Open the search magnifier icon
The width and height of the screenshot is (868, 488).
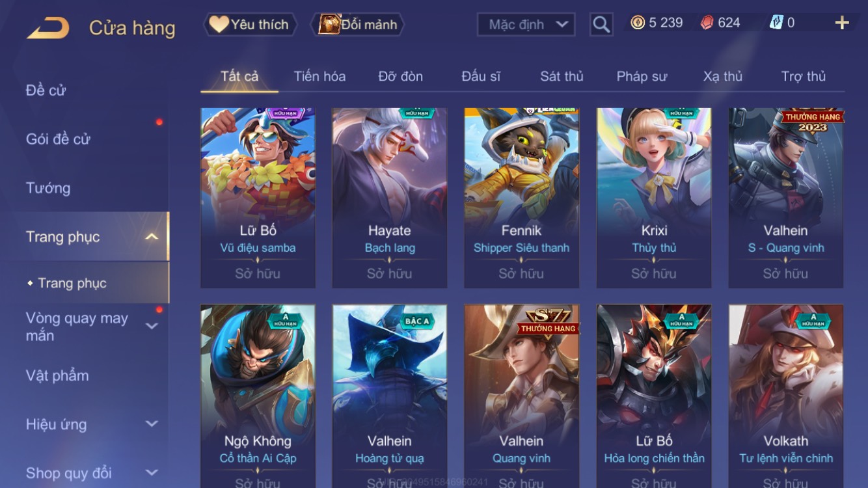(x=601, y=25)
